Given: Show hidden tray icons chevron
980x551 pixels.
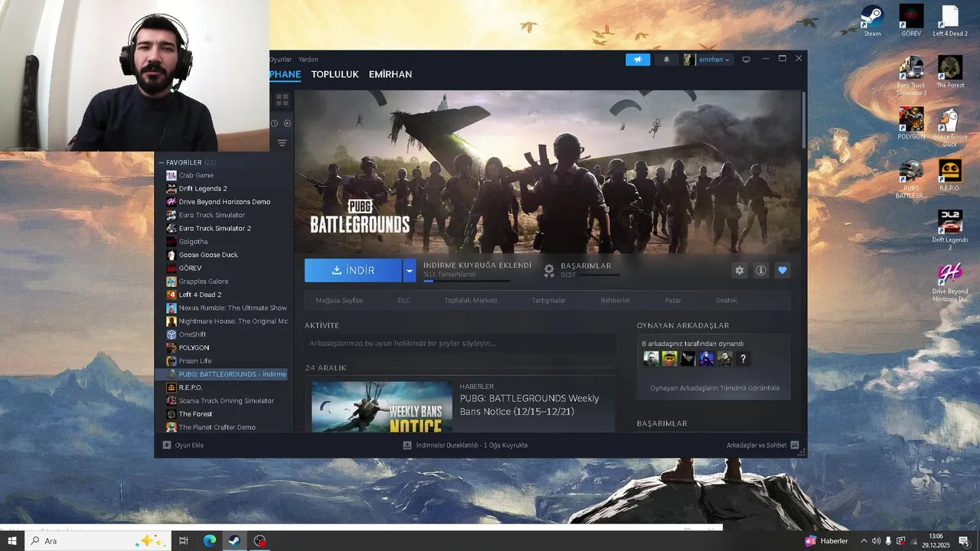Looking at the screenshot, I should coord(864,541).
